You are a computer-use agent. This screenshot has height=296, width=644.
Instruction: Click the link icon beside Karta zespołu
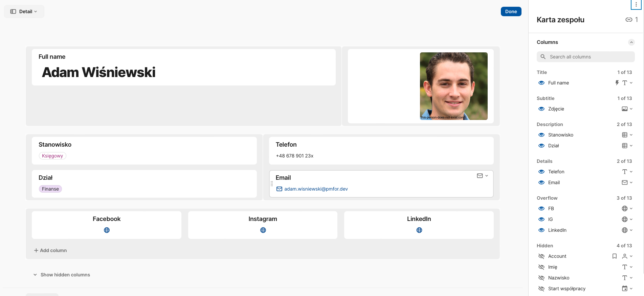point(628,20)
